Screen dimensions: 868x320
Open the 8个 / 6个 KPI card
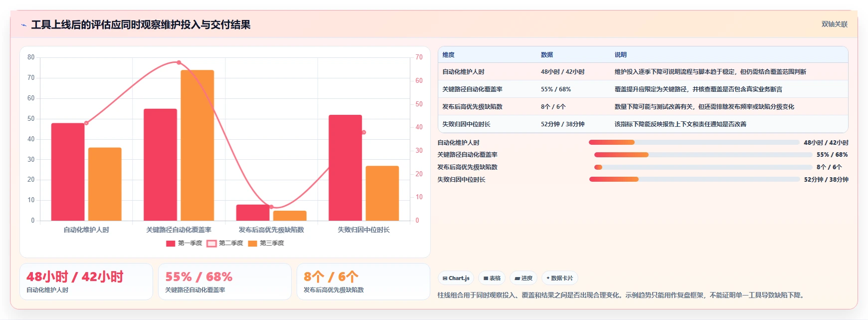coord(363,282)
